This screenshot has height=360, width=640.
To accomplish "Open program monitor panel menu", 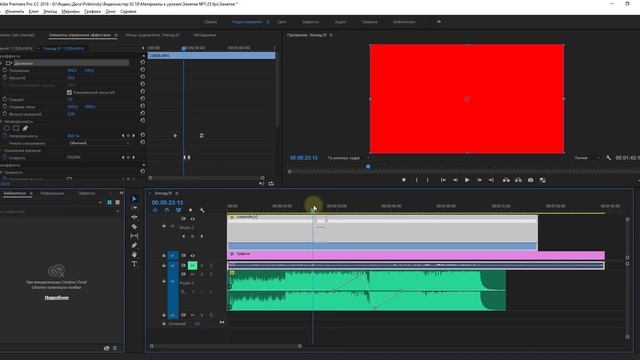I will coord(331,35).
